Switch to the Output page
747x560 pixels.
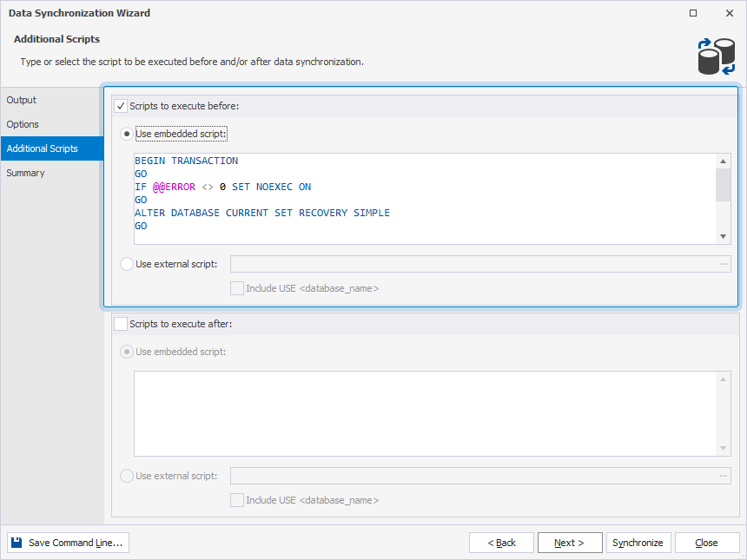(21, 100)
